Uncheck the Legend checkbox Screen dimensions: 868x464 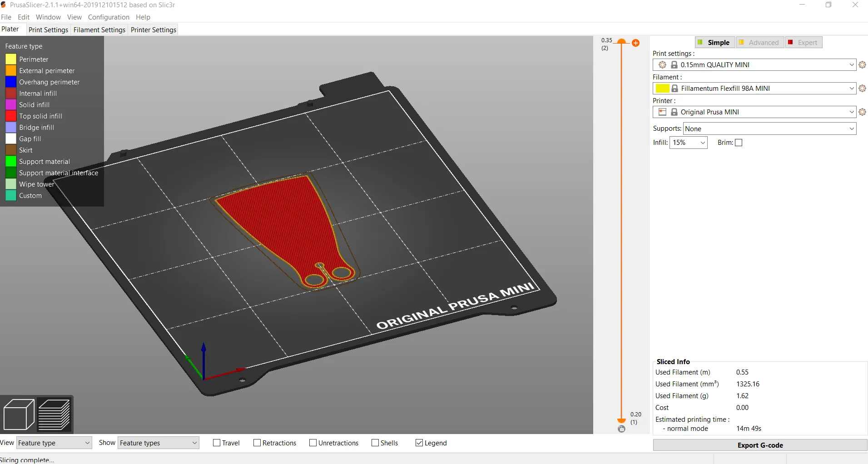[x=419, y=443]
